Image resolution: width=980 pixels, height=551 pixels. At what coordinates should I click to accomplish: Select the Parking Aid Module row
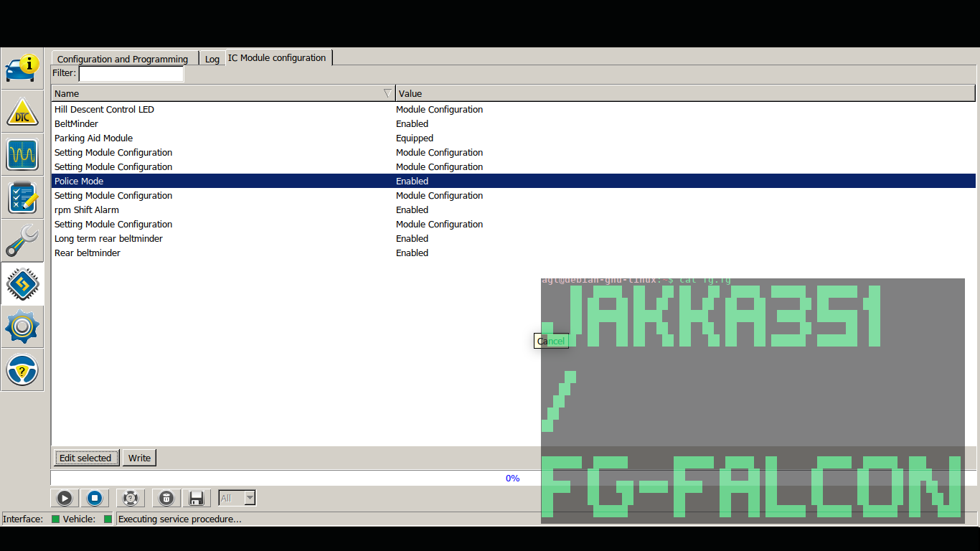point(514,138)
